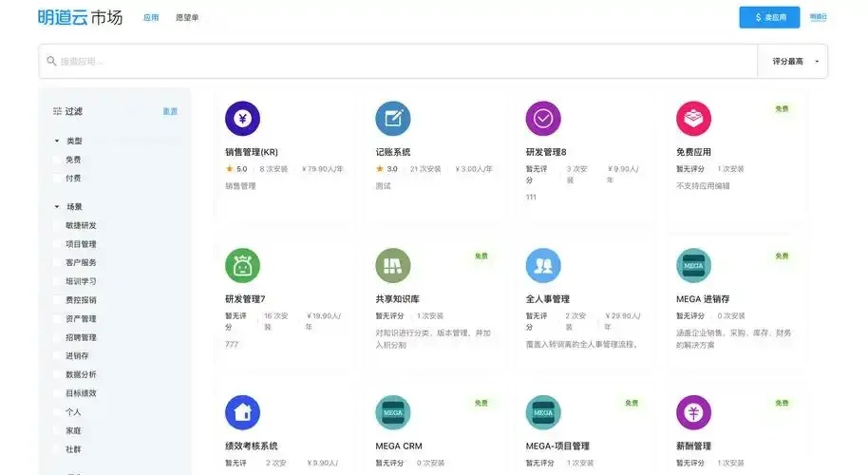This screenshot has height=475, width=868.
Task: Open the 评分最高 sort dropdown
Action: click(793, 62)
